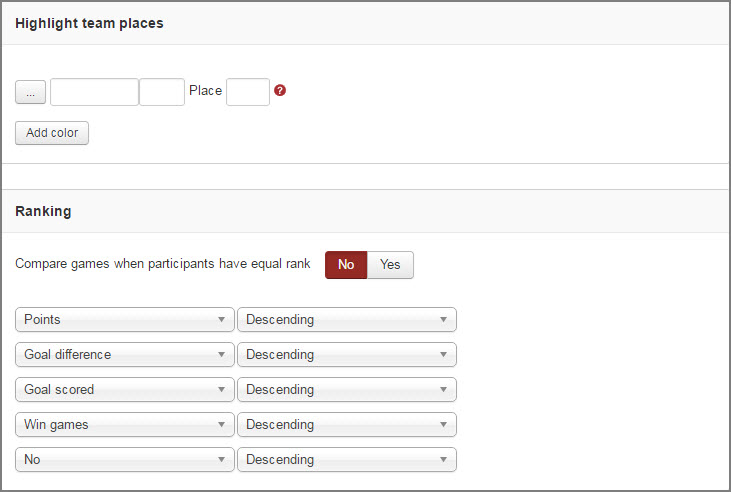
Task: Change sort order dropdown beside Points
Action: tap(347, 319)
